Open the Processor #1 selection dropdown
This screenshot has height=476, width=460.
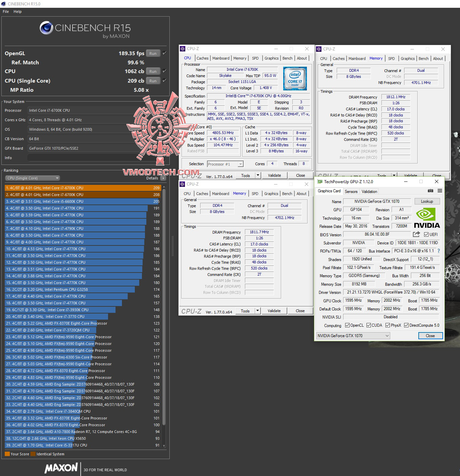pyautogui.click(x=225, y=164)
